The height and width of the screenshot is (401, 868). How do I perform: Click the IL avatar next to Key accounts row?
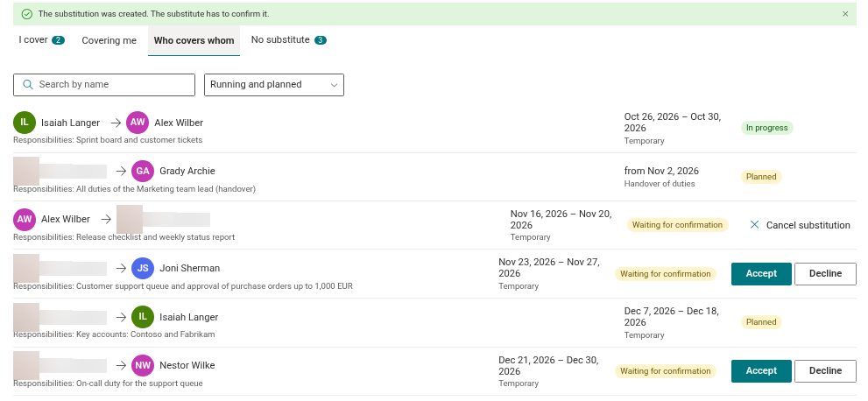[x=143, y=317]
